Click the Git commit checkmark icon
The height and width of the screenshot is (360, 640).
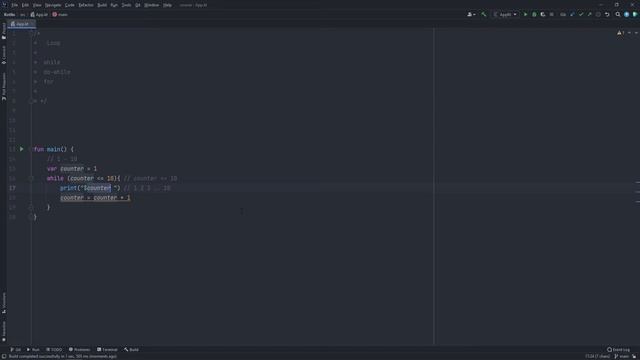(x=581, y=15)
